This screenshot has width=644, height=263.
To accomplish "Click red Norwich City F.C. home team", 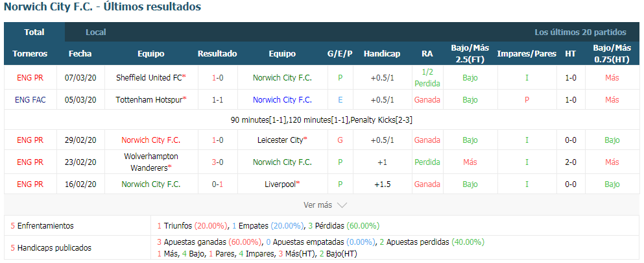I will tap(150, 140).
